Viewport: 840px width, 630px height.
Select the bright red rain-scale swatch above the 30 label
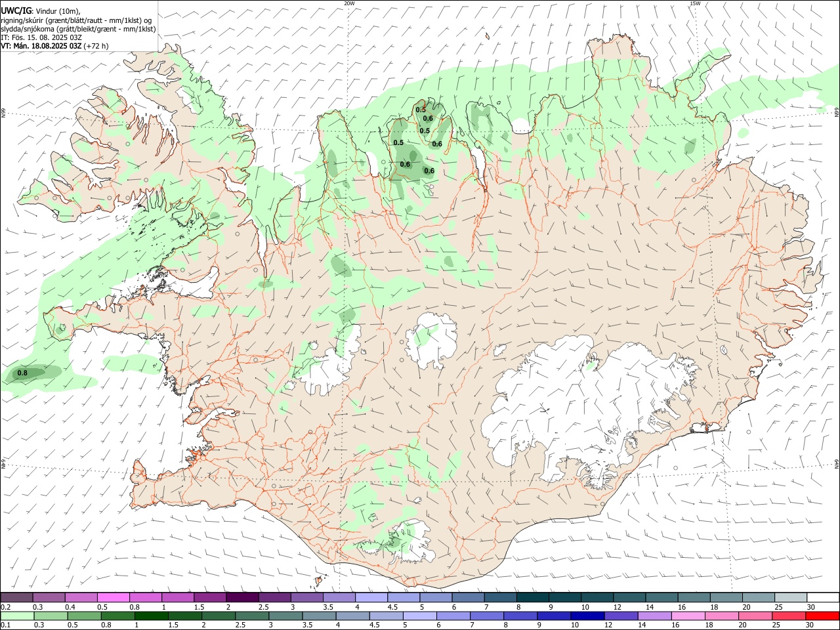pyautogui.click(x=822, y=616)
